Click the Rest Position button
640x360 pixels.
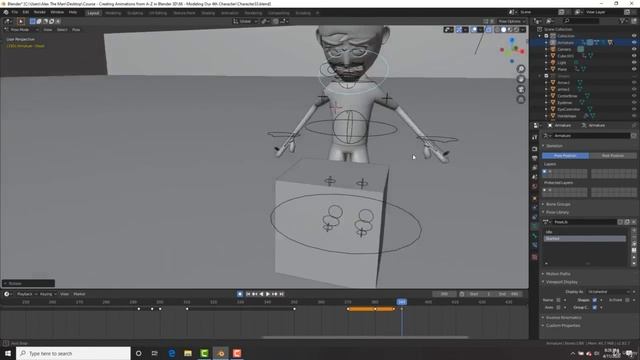click(x=613, y=156)
